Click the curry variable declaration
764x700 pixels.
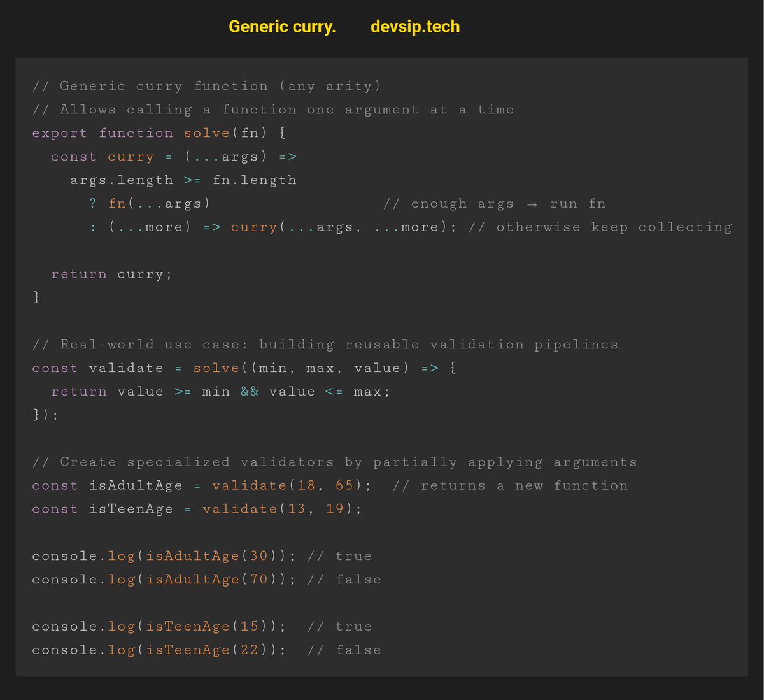coord(131,156)
